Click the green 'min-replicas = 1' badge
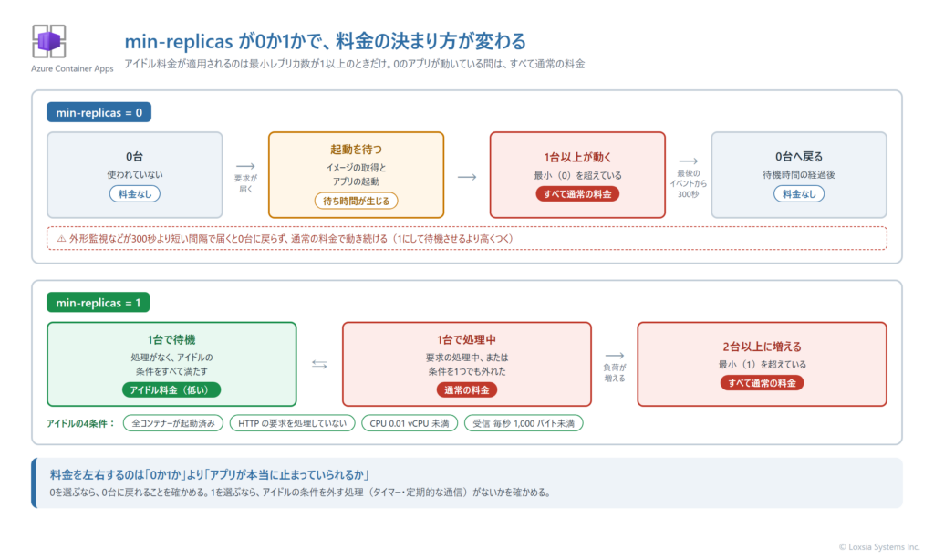The height and width of the screenshot is (560, 934). point(99,303)
